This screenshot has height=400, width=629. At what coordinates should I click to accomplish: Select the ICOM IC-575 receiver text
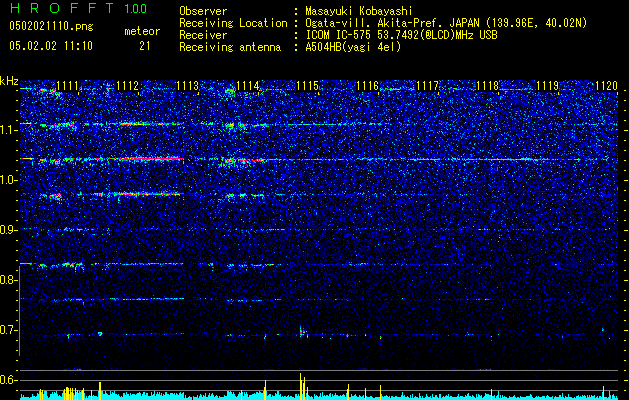[x=401, y=35]
